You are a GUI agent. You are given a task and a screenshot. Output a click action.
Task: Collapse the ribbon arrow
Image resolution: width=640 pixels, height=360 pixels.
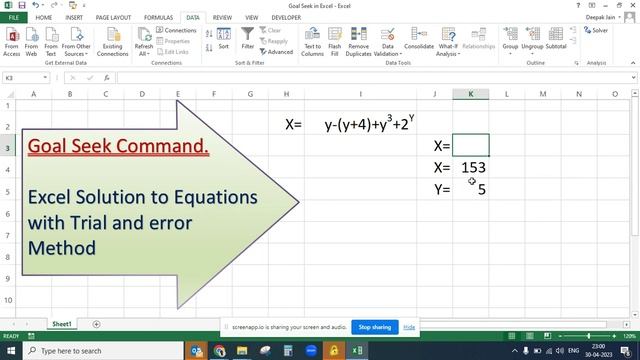coord(633,63)
